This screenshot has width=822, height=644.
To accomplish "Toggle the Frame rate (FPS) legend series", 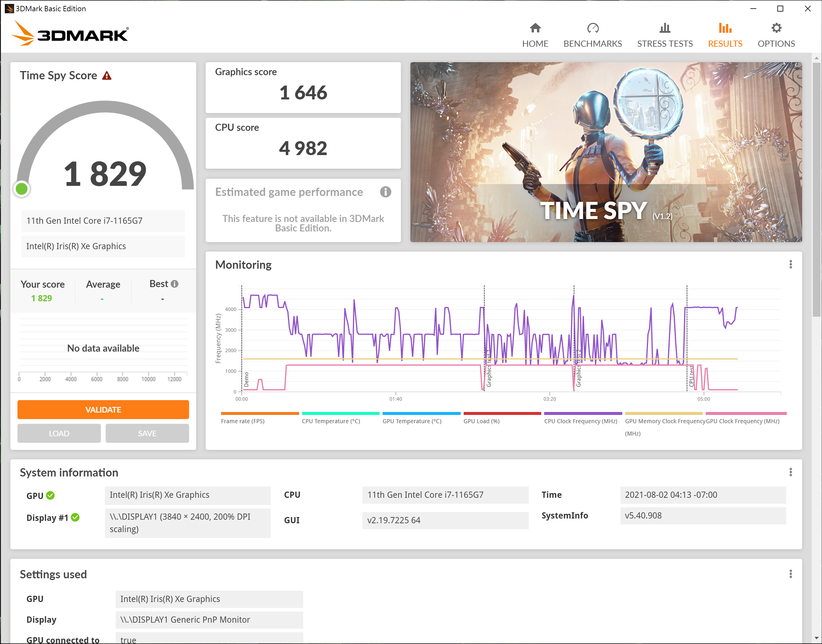I will pos(243,421).
